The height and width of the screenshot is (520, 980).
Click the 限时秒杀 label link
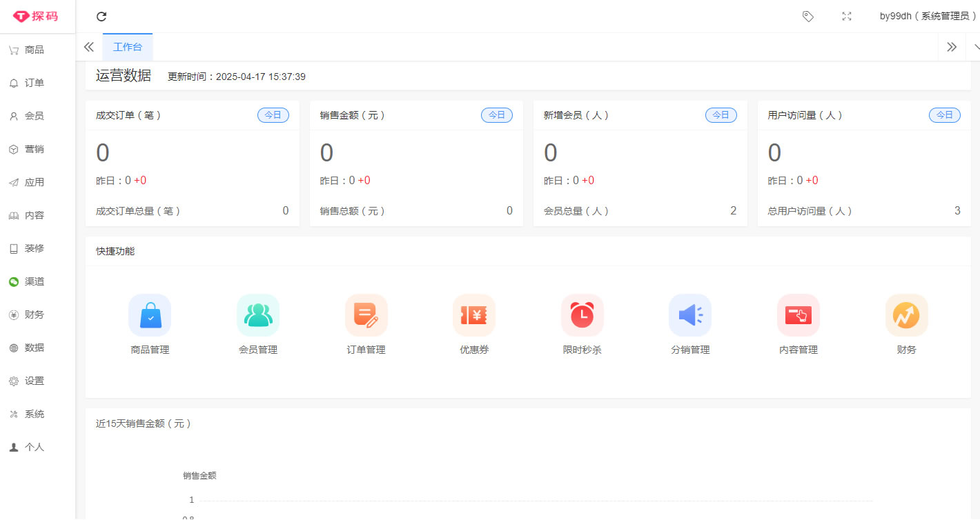tap(582, 350)
